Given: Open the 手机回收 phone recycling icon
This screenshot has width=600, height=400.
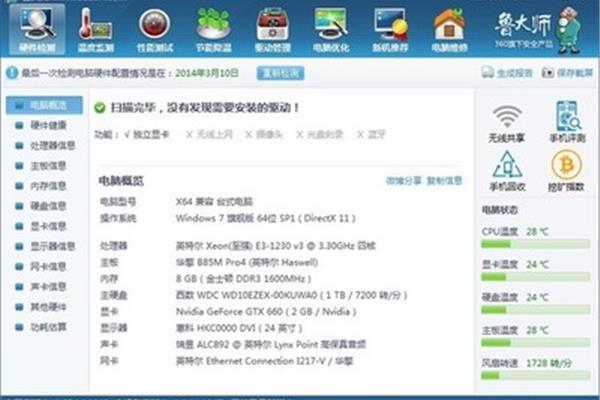Looking at the screenshot, I should 507,171.
